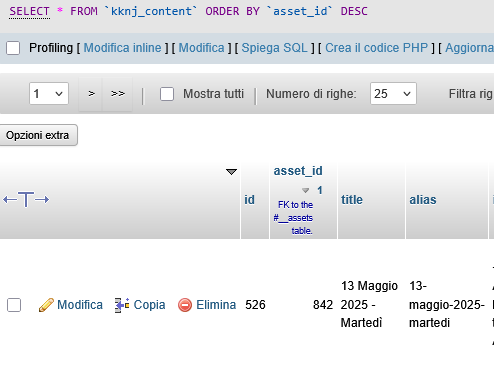Click the full texts toggle arrows icon
Viewport: 494px width, 367px height.
point(26,199)
